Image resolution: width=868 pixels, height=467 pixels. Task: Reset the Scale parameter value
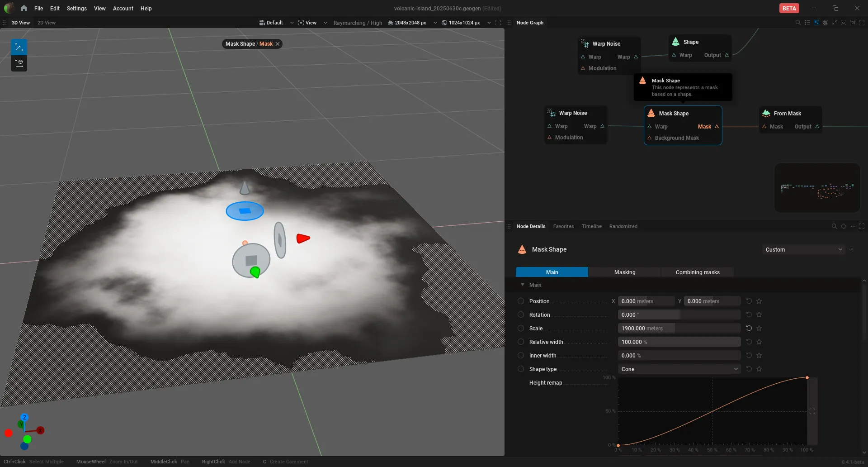point(749,328)
